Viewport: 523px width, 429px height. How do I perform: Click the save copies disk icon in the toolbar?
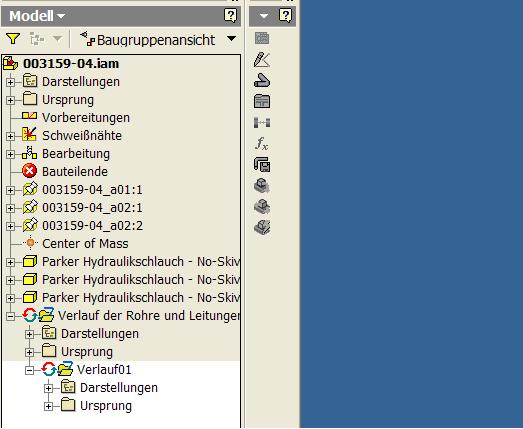(262, 165)
